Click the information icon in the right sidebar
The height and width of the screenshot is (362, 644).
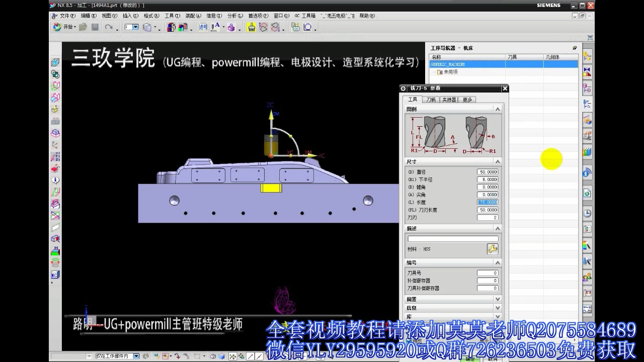(586, 173)
